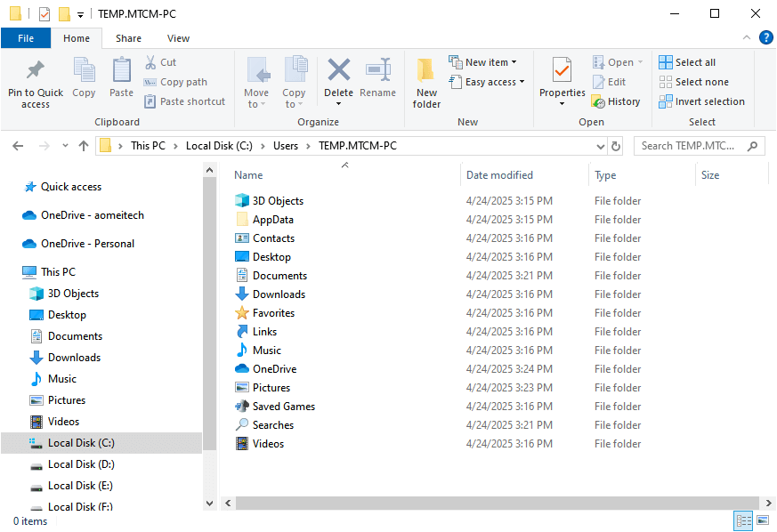Open Copy to dropdown
The height and width of the screenshot is (532, 777).
(294, 83)
